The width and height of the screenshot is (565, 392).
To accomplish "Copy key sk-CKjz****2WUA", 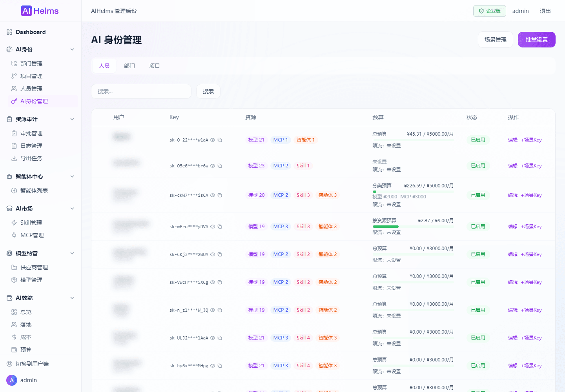I will [x=220, y=254].
